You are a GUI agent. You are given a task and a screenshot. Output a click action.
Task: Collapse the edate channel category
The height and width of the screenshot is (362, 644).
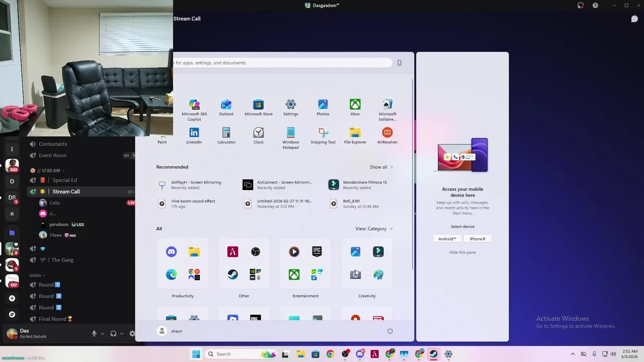(37, 275)
